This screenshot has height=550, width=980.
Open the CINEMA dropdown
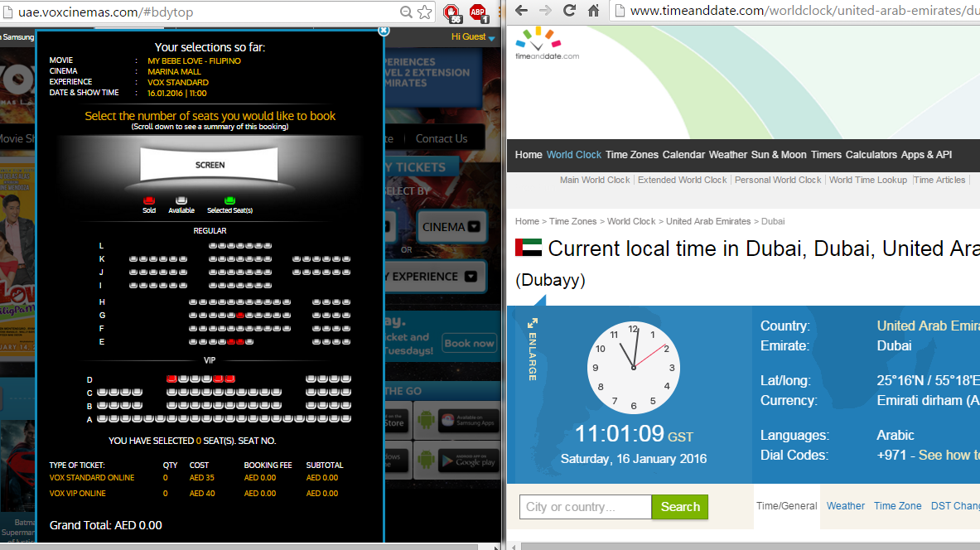(x=451, y=227)
